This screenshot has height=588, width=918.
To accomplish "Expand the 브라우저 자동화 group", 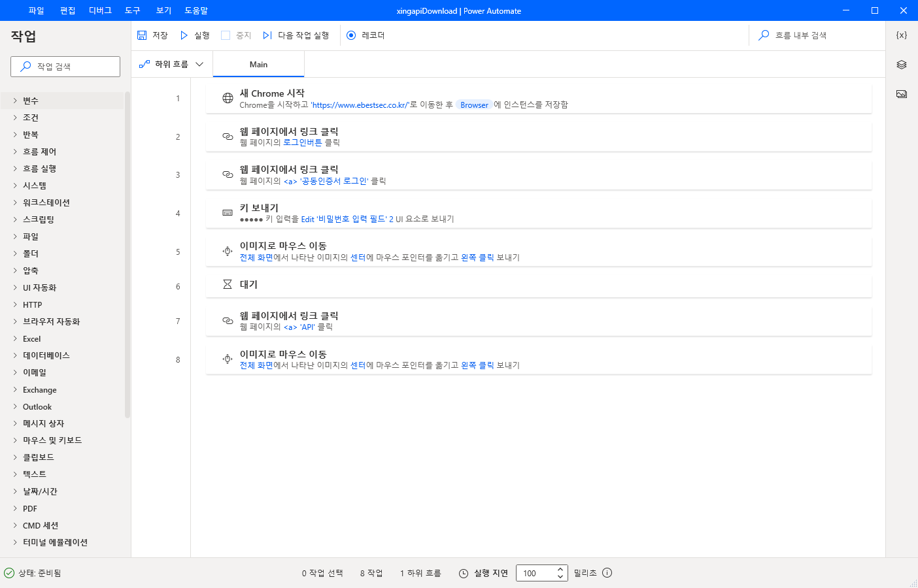I will 15,321.
